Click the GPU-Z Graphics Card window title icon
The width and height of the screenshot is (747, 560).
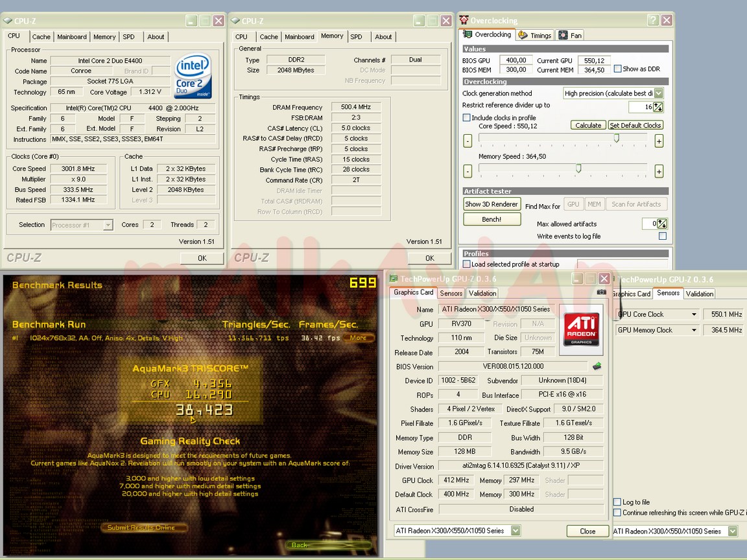pyautogui.click(x=394, y=279)
